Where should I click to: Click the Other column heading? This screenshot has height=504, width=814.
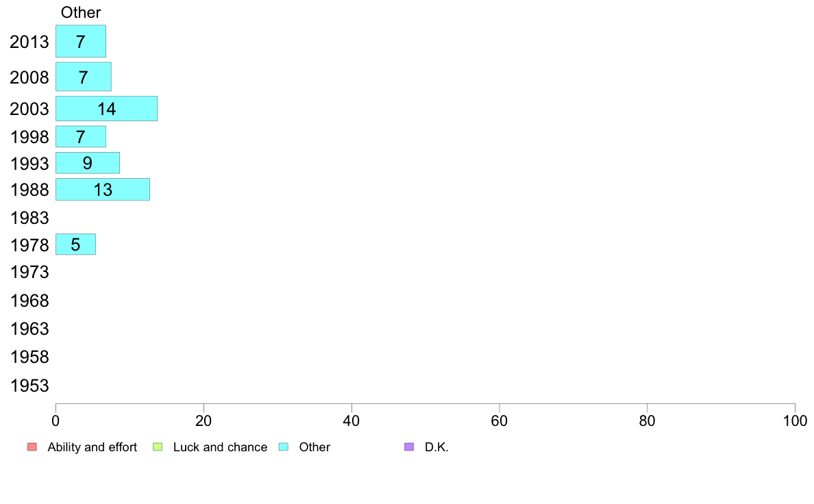[x=81, y=12]
